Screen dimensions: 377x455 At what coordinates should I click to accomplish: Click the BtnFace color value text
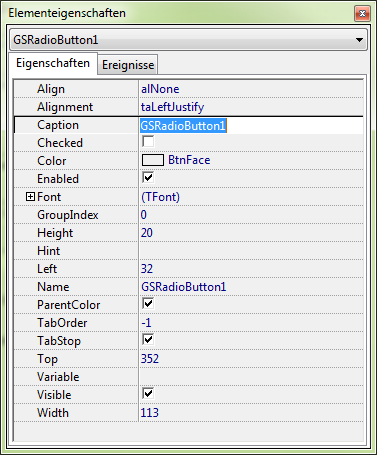coord(189,160)
